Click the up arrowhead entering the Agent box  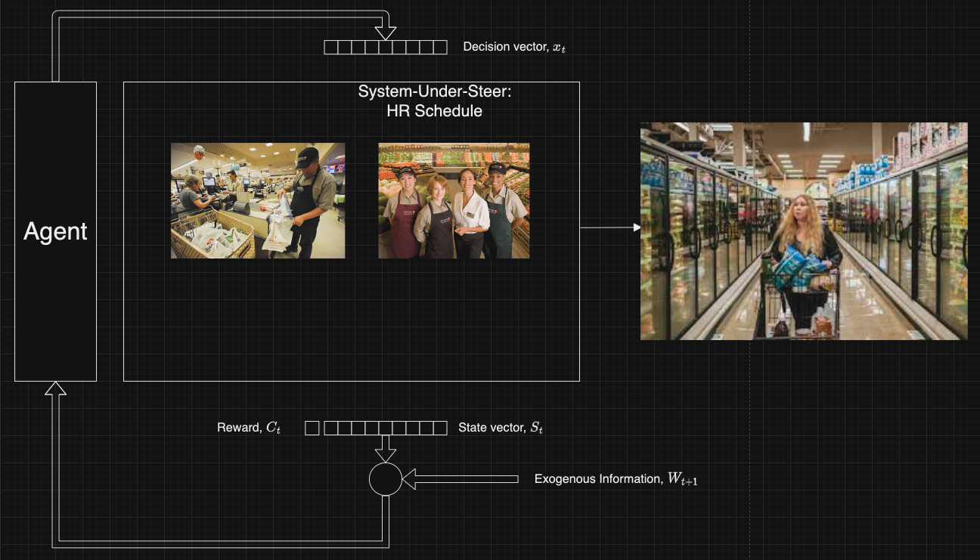55,389
